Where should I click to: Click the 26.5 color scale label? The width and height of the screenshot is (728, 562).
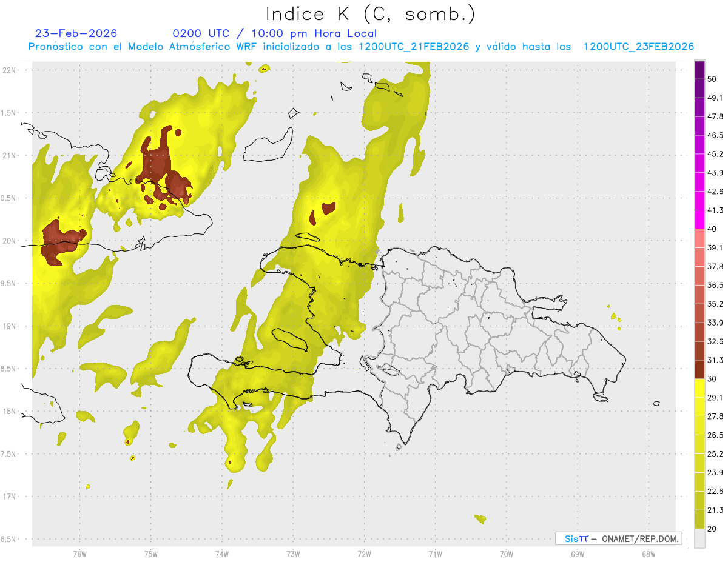tap(715, 435)
